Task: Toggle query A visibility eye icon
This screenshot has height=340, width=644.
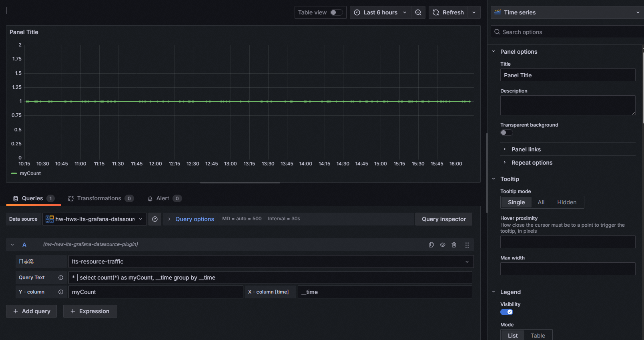Action: [x=443, y=245]
